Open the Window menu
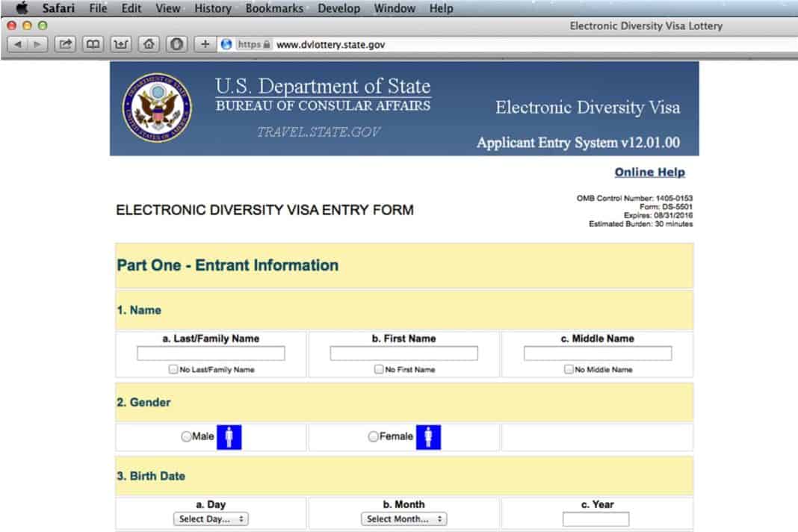The image size is (798, 532). [x=395, y=8]
